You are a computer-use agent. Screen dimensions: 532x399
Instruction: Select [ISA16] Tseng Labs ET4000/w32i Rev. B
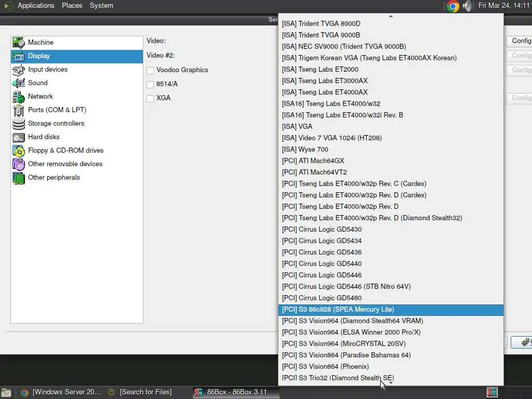pyautogui.click(x=391, y=115)
